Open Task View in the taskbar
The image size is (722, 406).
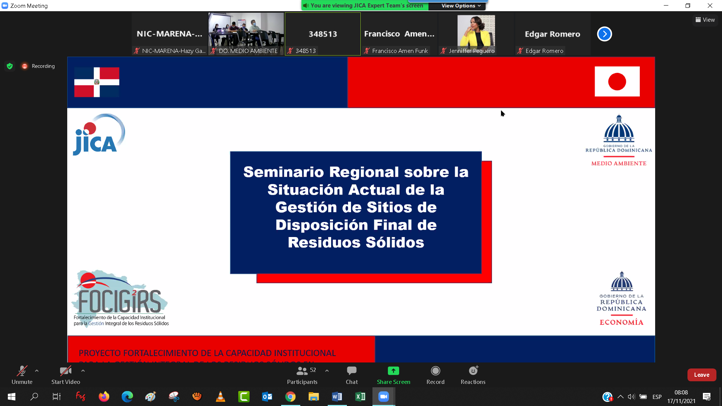pyautogui.click(x=57, y=396)
